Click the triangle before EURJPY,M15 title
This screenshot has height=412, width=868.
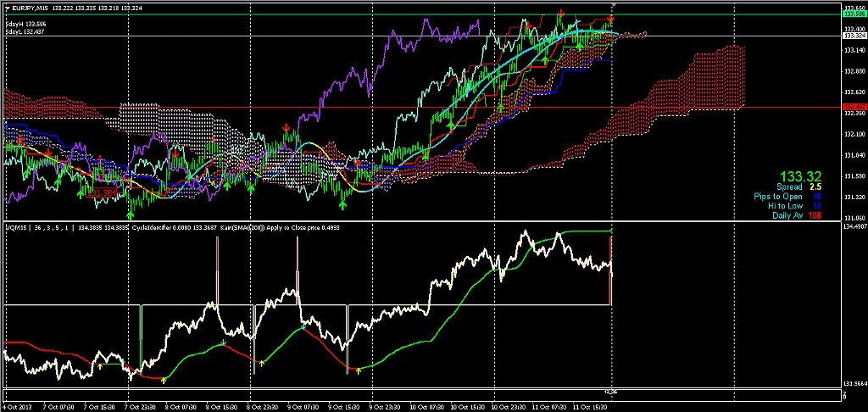coord(7,7)
